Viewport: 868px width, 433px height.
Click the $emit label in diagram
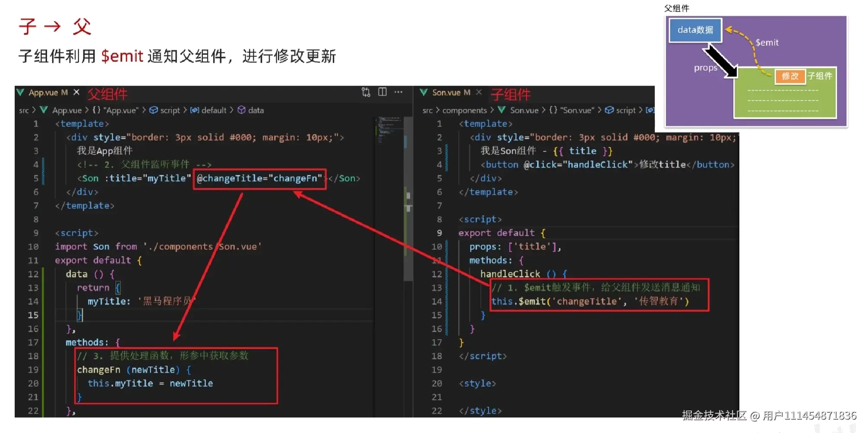pos(767,43)
